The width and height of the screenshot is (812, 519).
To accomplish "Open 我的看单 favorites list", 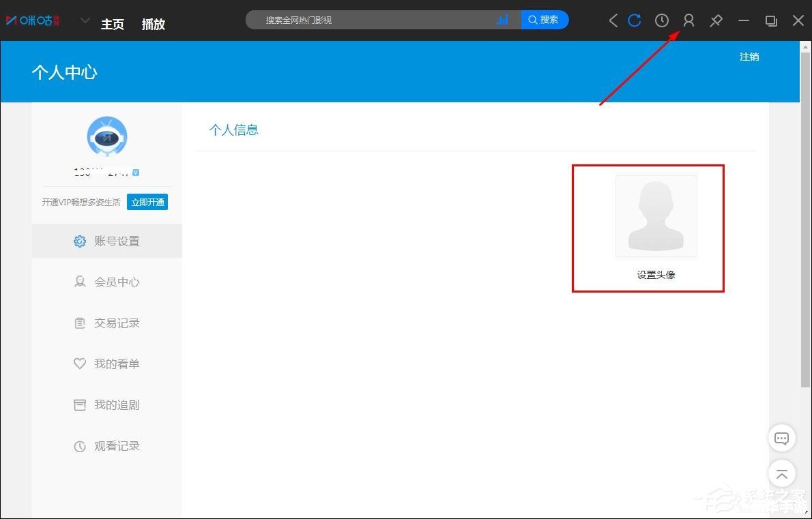I will coord(106,364).
